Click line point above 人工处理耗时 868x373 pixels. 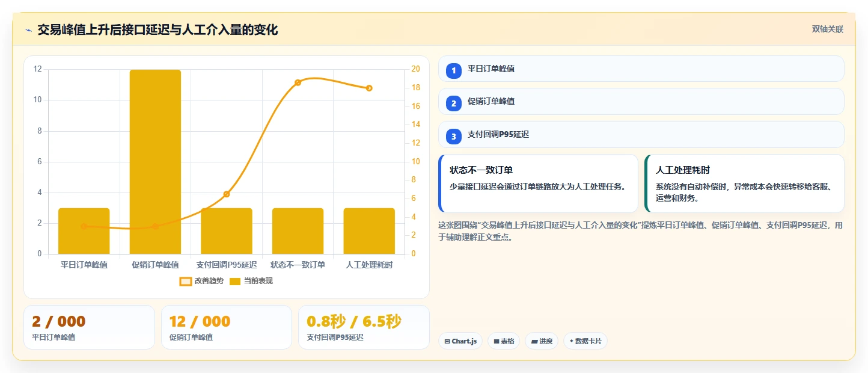click(x=369, y=88)
